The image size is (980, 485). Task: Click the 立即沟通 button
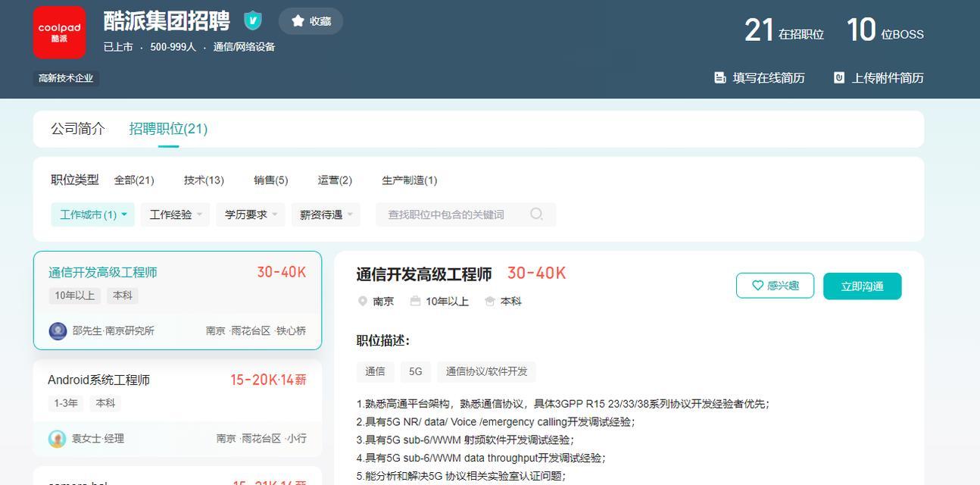click(x=863, y=286)
